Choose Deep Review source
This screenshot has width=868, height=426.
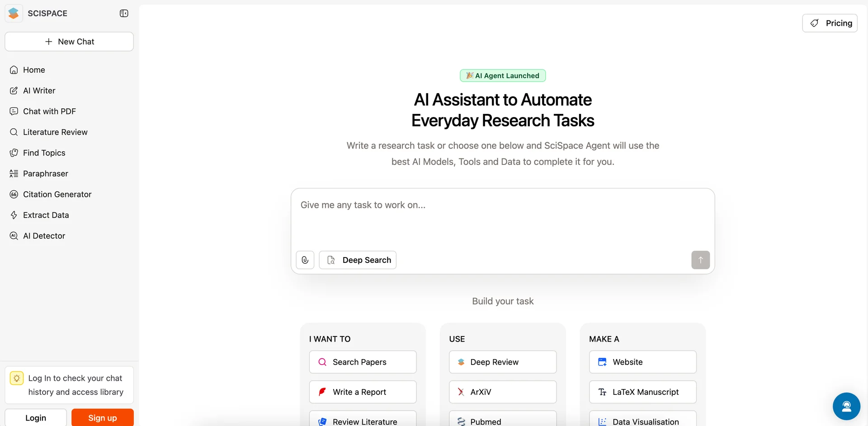click(503, 362)
